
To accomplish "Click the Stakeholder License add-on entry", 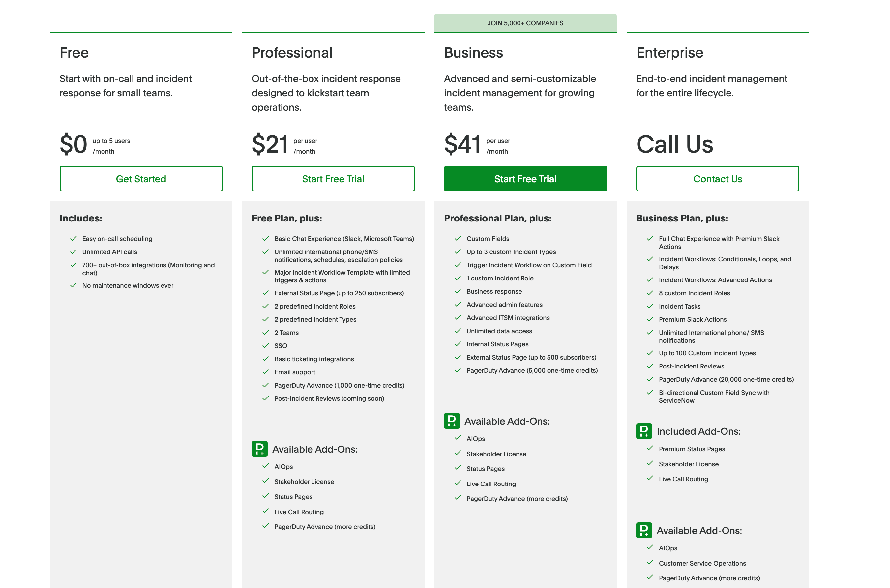I will (x=304, y=482).
